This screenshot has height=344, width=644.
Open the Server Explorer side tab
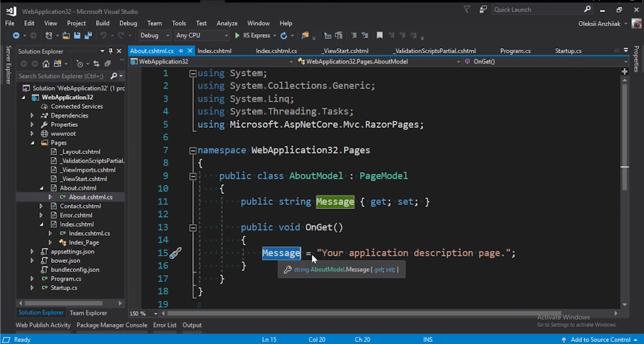8,65
